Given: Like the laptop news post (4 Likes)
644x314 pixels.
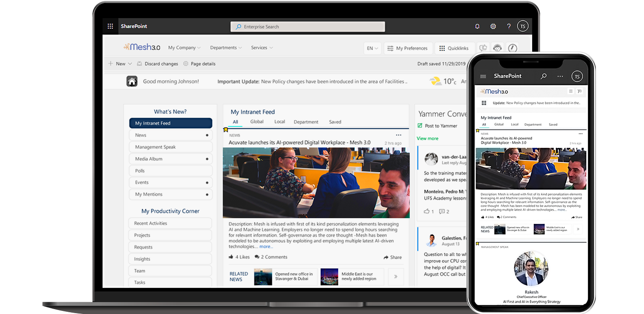Looking at the screenshot, I should (x=239, y=257).
